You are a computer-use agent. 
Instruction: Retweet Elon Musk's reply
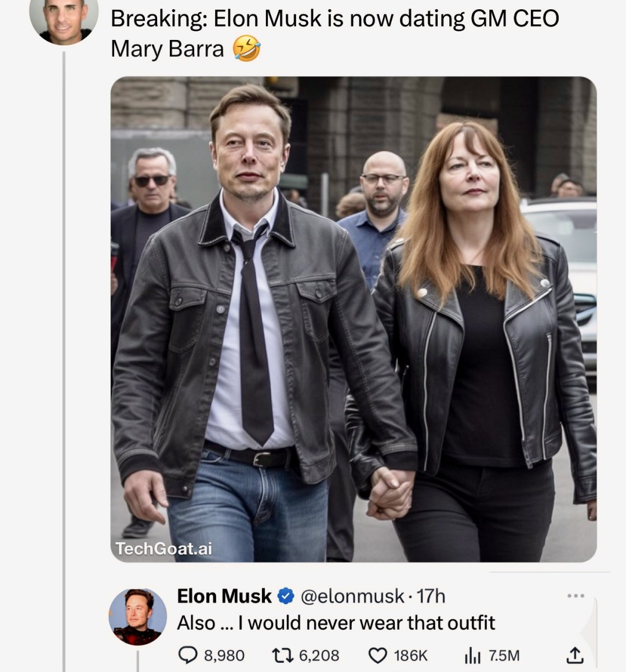[283, 655]
